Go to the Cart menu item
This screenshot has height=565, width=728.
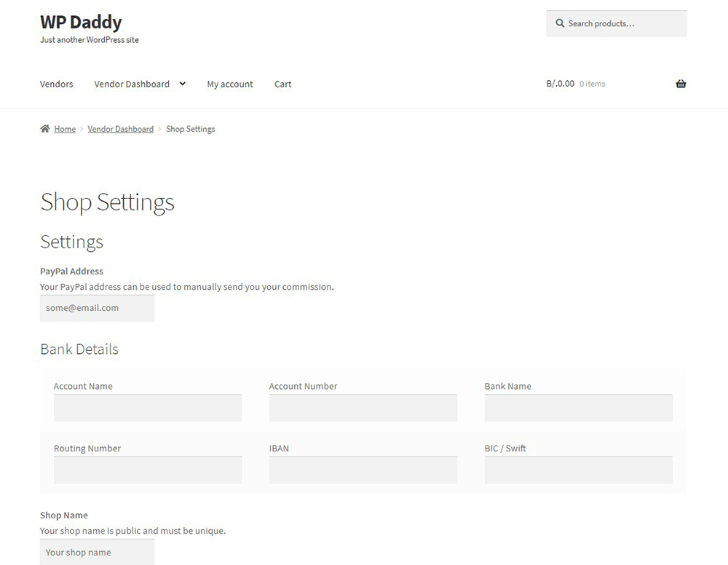coord(282,84)
